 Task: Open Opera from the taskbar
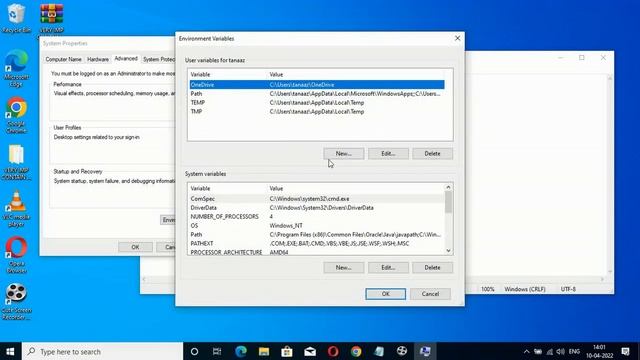(333, 351)
